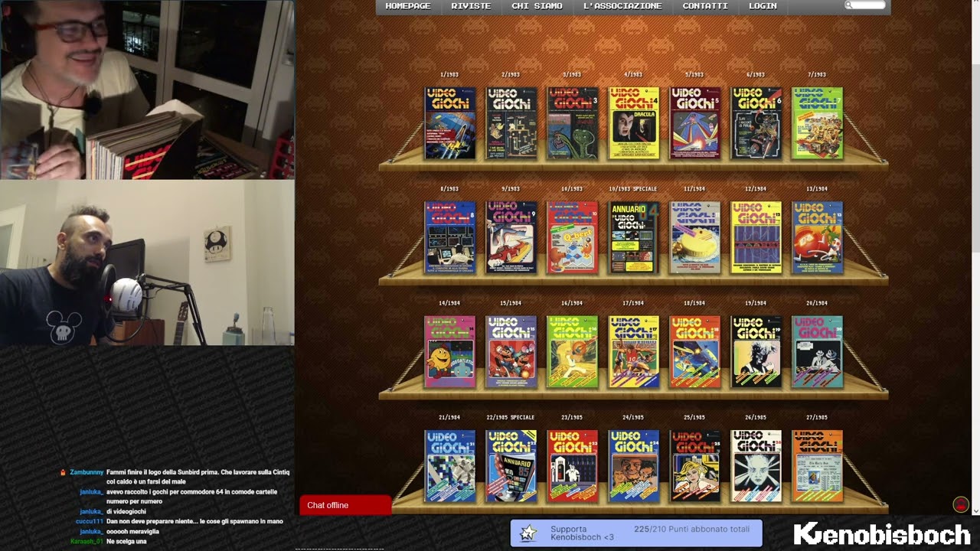Screen dimensions: 980x551
Task: Click Karaash_01 username in chat
Action: (87, 542)
